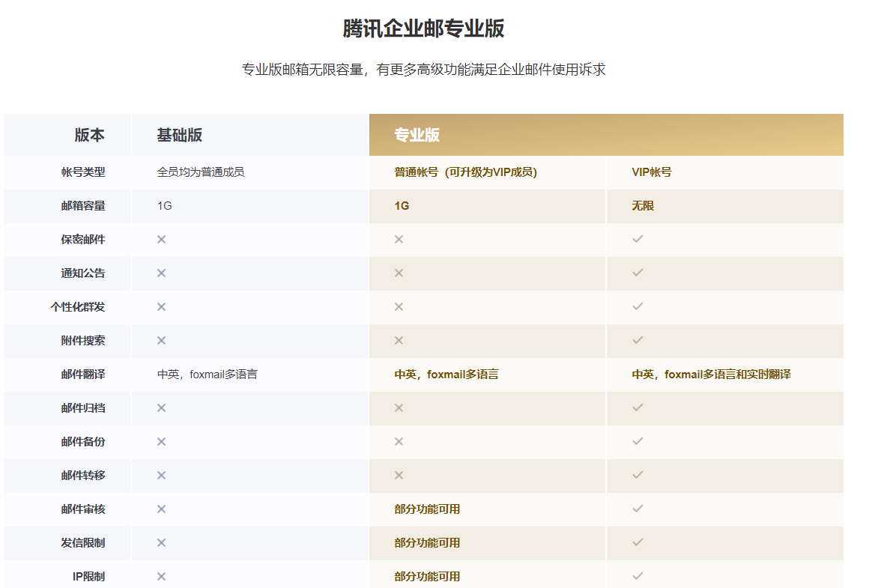
Task: Click 部分功能可用 in the 邮件审核 row
Action: 427,509
